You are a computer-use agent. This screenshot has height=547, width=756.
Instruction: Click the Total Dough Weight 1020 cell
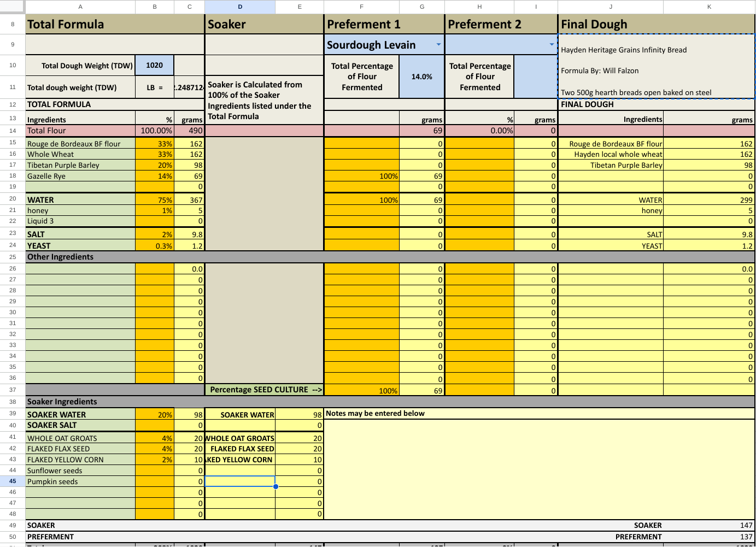pyautogui.click(x=154, y=66)
